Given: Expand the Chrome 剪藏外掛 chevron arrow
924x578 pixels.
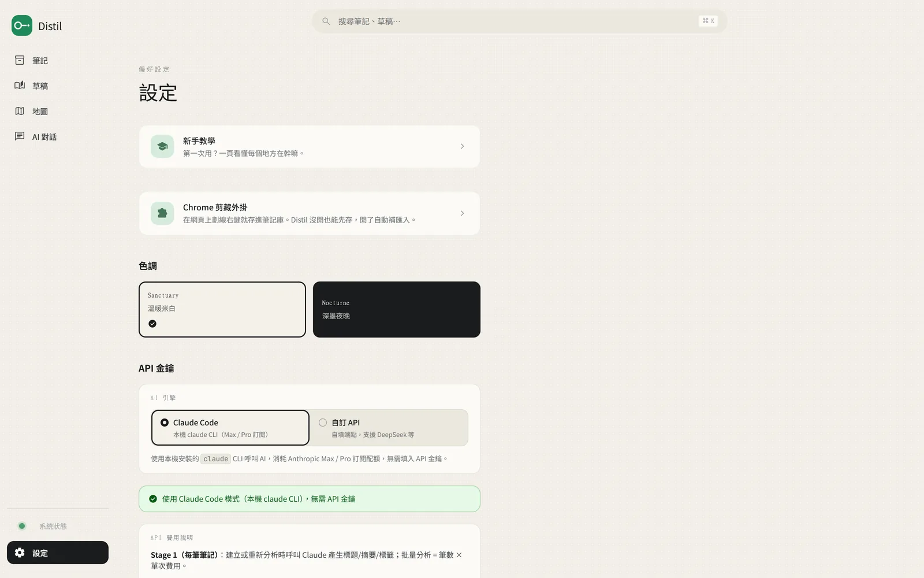Looking at the screenshot, I should click(462, 213).
